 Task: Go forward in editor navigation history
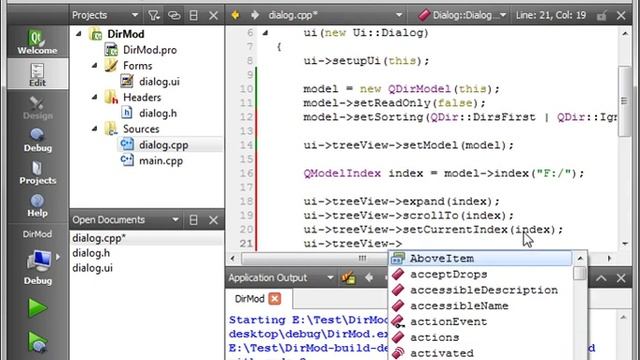tap(255, 16)
